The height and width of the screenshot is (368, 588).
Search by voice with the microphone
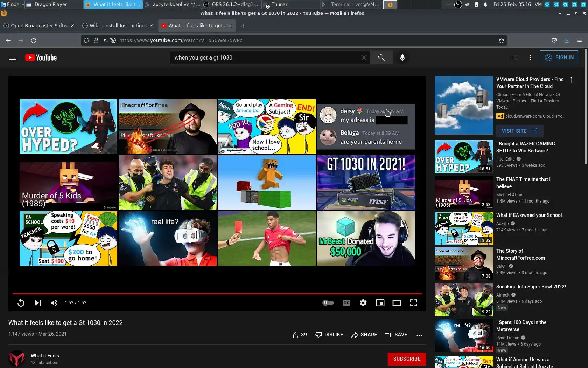(402, 57)
